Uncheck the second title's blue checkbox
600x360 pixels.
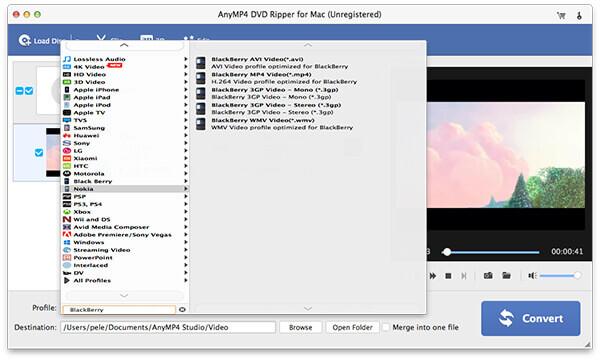(39, 153)
